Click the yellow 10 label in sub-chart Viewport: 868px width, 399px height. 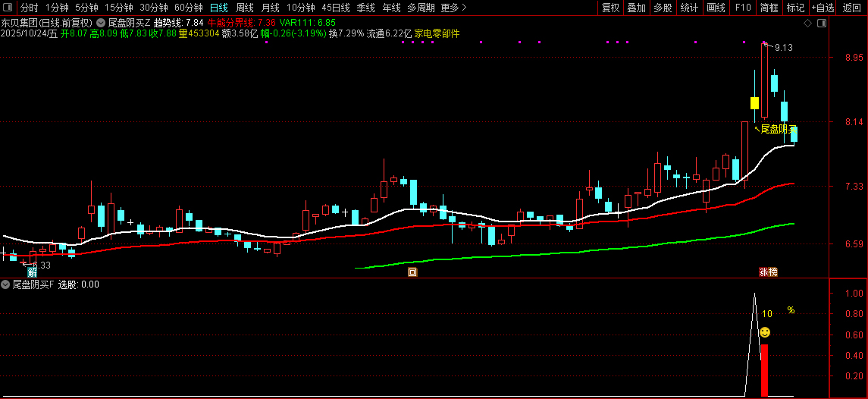pos(766,313)
